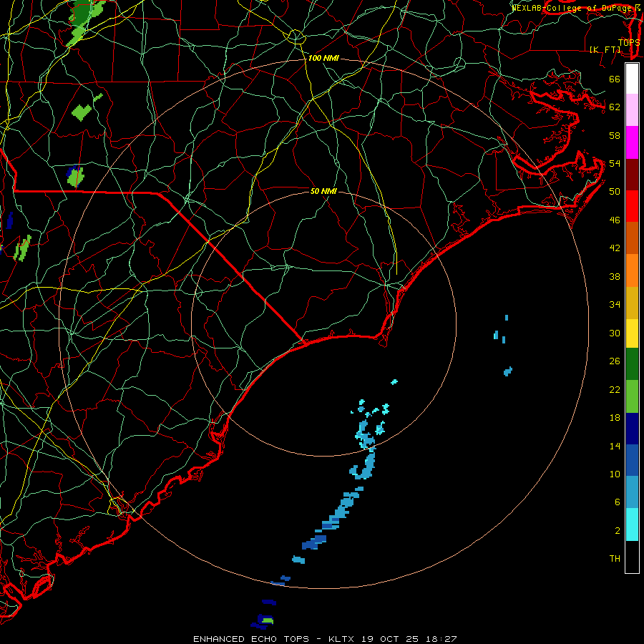Click the KLTX radar site identifier

pyautogui.click(x=341, y=639)
